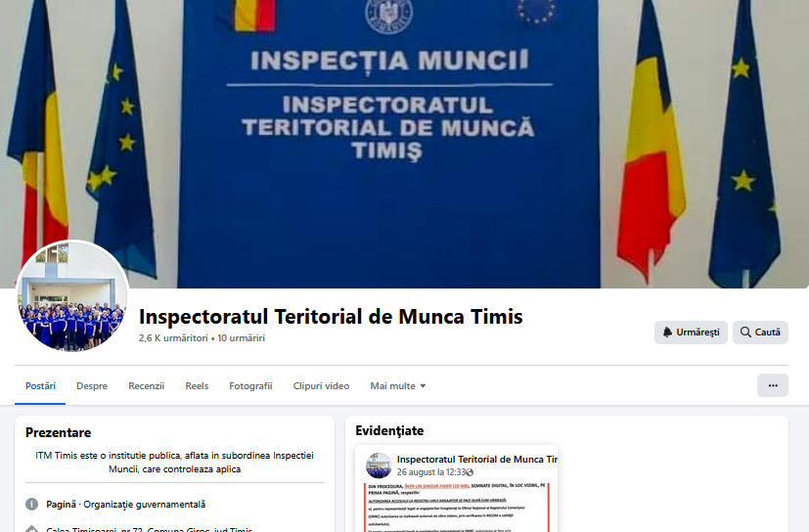Click the Mai multe arrow caret

pyautogui.click(x=423, y=386)
